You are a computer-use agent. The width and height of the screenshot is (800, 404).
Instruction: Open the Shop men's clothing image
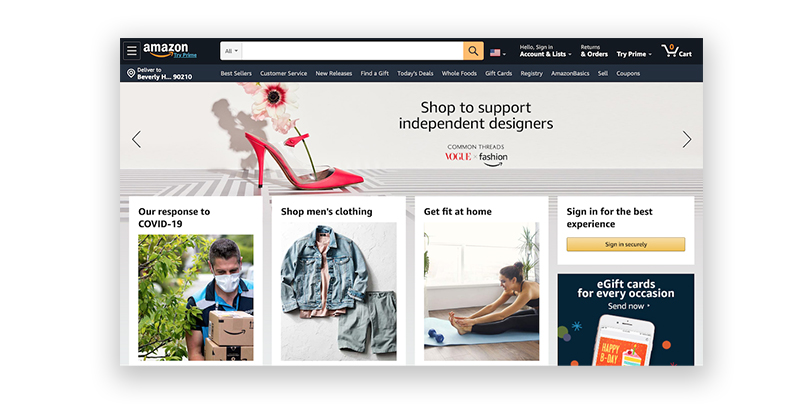point(338,291)
